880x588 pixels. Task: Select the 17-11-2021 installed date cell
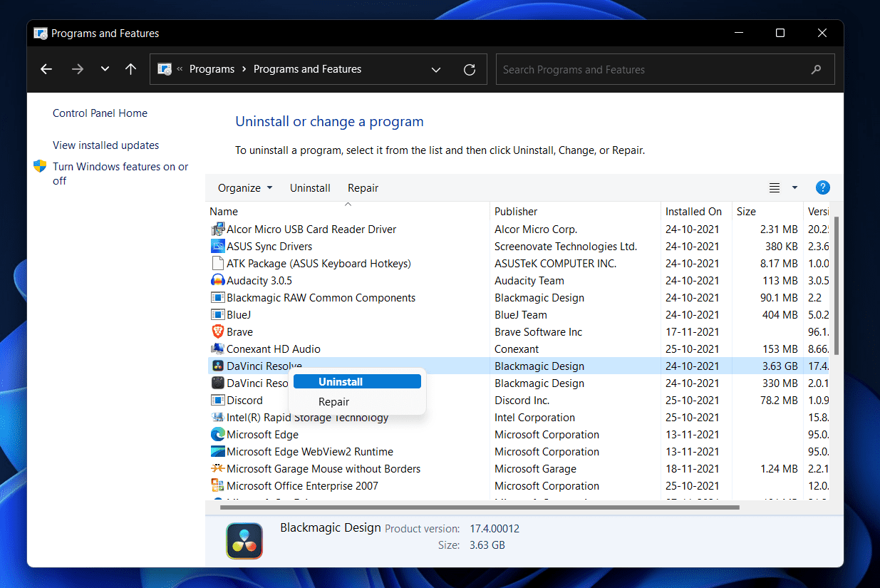pyautogui.click(x=692, y=332)
